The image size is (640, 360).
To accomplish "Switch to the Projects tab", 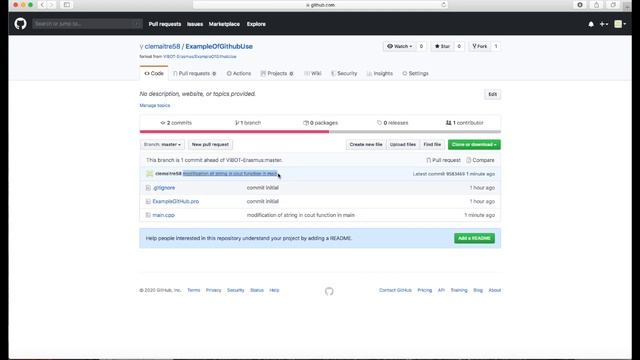I will pyautogui.click(x=277, y=73).
